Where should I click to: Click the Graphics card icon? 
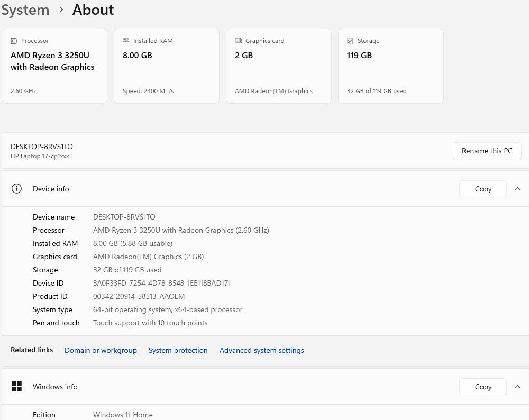(238, 41)
